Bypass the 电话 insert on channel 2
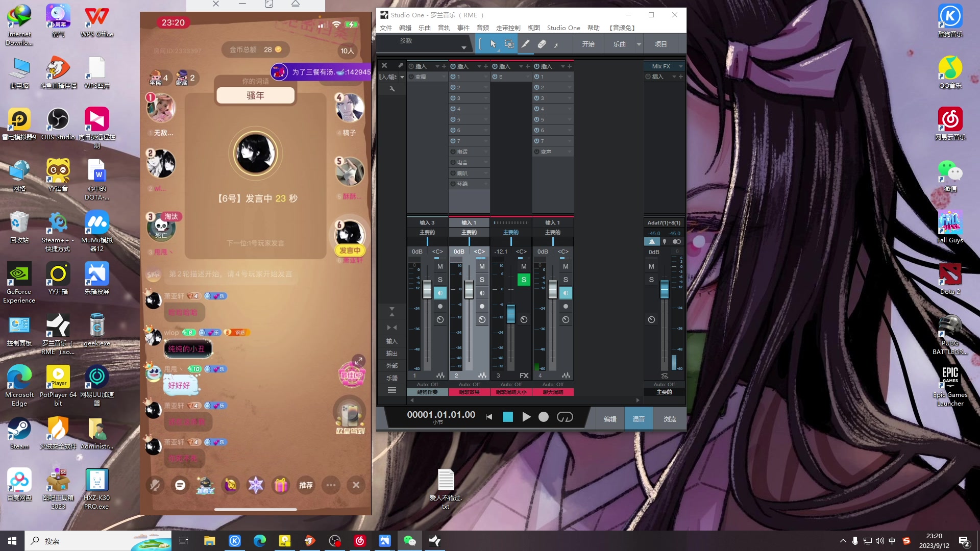The image size is (980, 551). tap(453, 152)
